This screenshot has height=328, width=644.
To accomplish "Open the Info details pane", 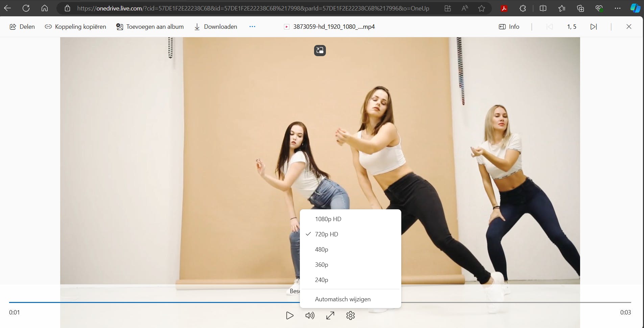I will tap(509, 27).
